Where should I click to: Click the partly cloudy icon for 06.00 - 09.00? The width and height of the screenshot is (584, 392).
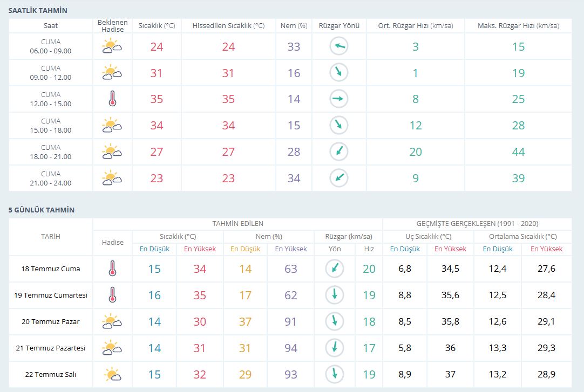point(112,46)
